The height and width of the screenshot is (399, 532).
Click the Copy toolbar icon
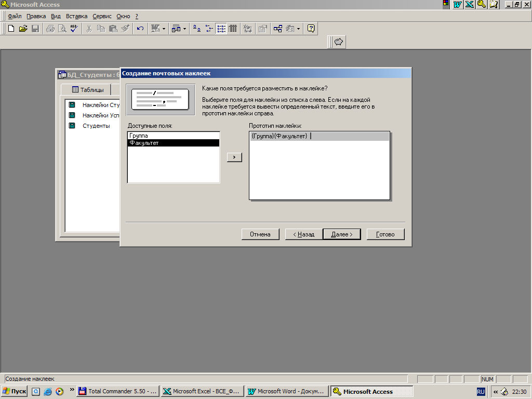101,29
